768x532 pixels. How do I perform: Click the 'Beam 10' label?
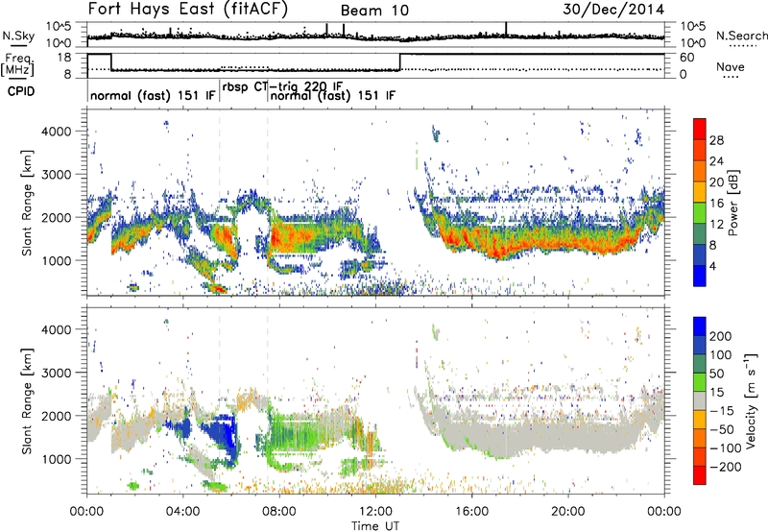pos(374,11)
